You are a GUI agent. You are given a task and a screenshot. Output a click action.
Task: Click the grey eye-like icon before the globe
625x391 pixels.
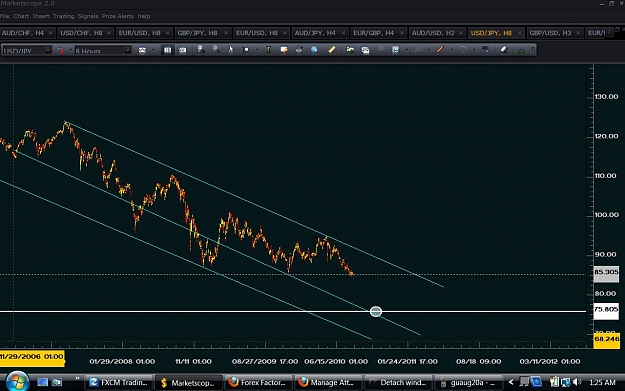(299, 50)
